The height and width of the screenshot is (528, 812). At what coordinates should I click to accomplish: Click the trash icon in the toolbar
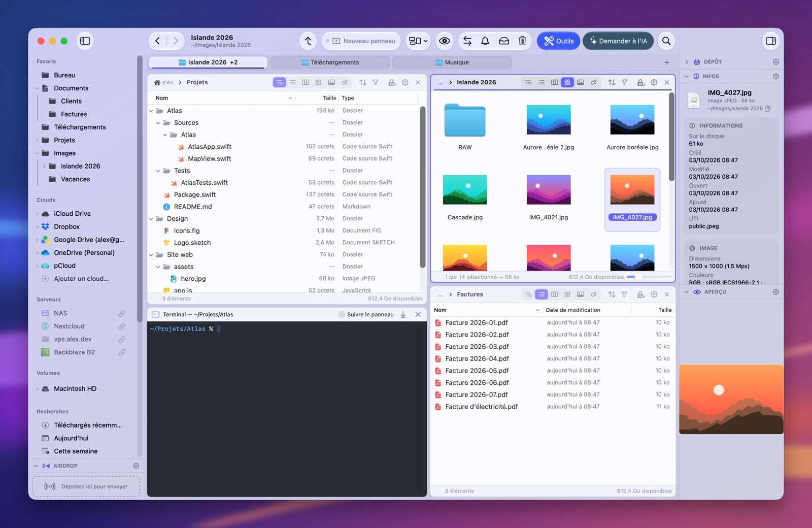[x=522, y=41]
